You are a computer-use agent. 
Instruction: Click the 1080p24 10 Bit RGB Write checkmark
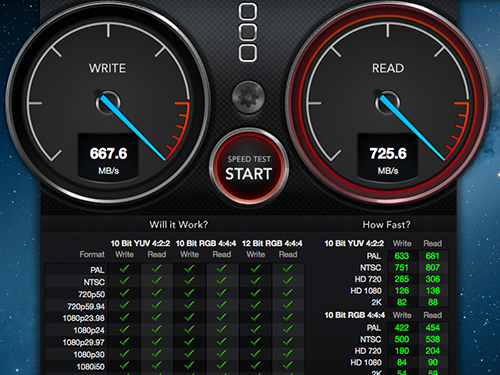[x=189, y=330]
